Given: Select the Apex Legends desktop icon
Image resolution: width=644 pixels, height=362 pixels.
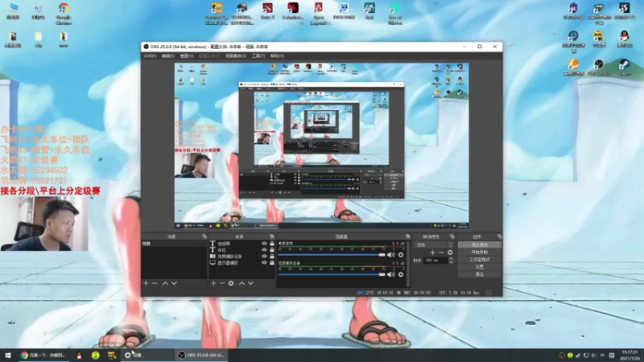Looking at the screenshot, I should point(318,13).
